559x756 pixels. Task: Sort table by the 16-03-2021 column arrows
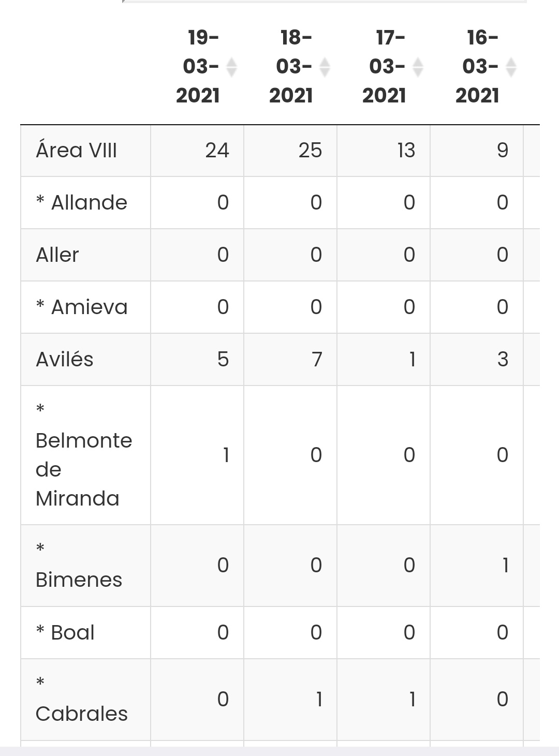tap(511, 67)
